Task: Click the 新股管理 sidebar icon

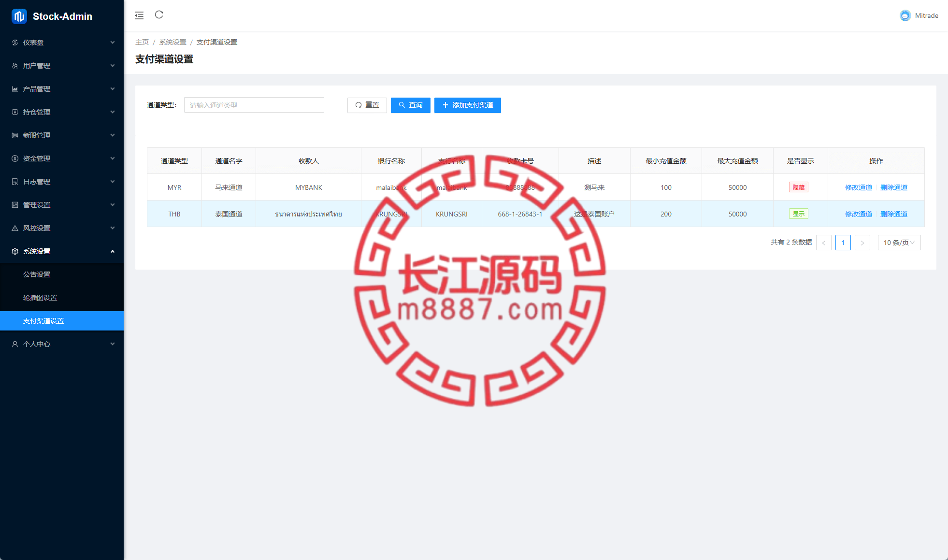Action: pos(15,135)
